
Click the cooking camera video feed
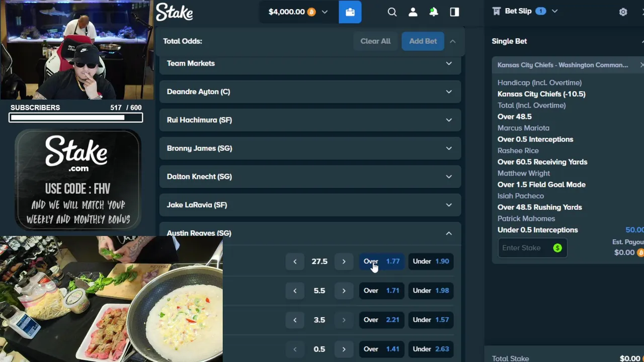(111, 299)
